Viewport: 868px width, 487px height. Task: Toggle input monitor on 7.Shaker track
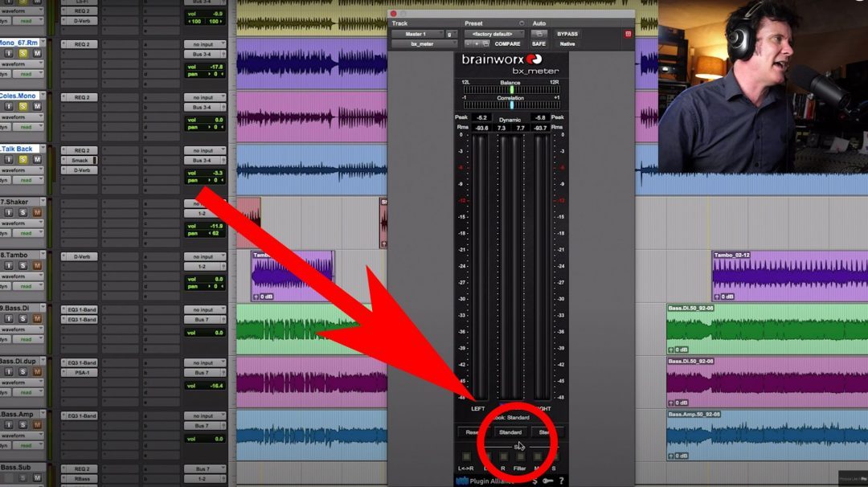(8, 212)
